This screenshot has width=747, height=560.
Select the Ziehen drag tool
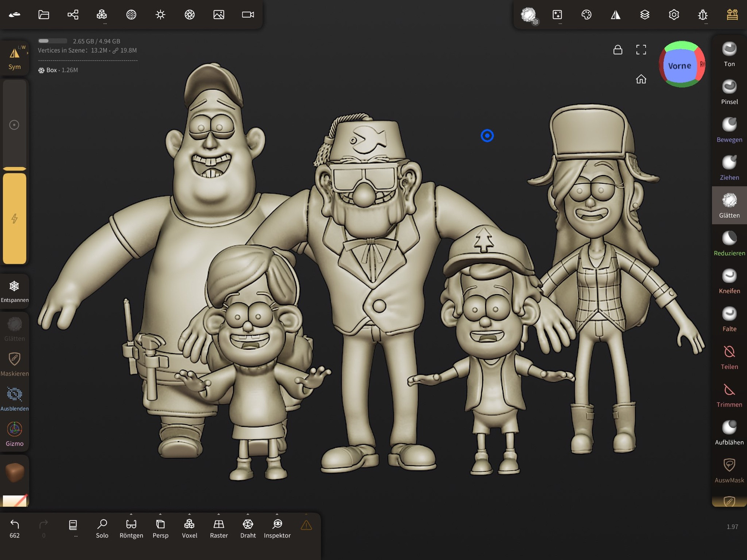(x=729, y=168)
